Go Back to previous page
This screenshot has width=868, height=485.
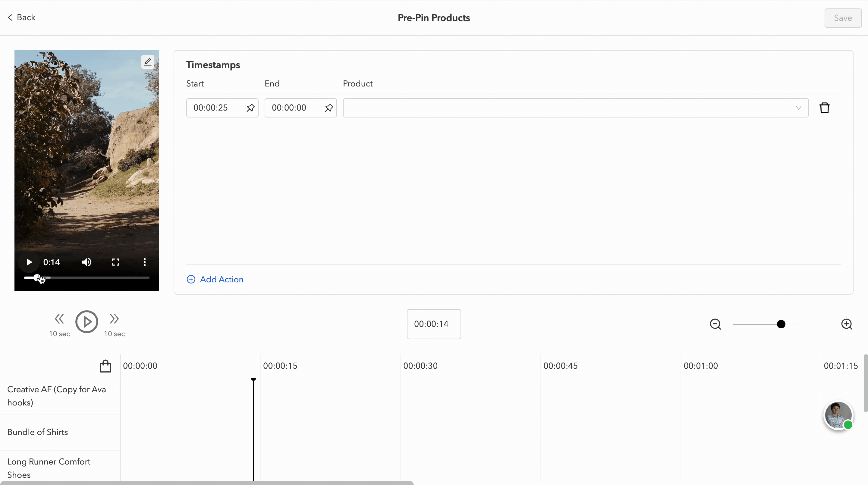click(x=21, y=17)
